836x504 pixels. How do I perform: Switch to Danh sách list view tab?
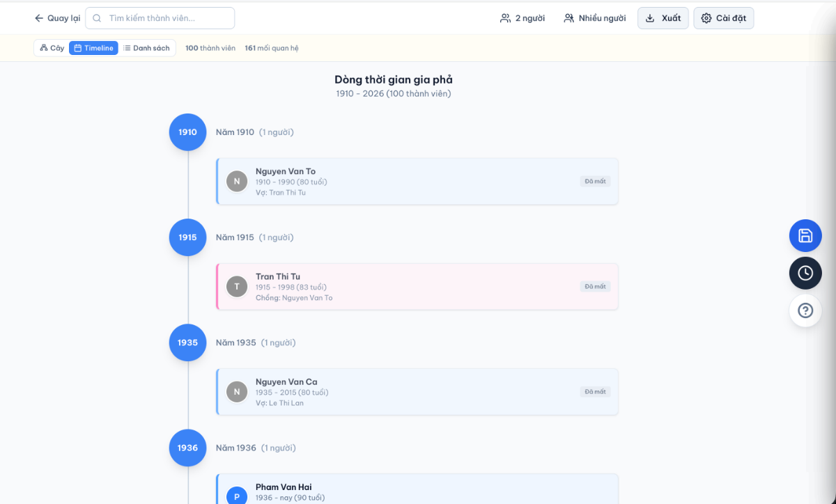[x=146, y=48]
